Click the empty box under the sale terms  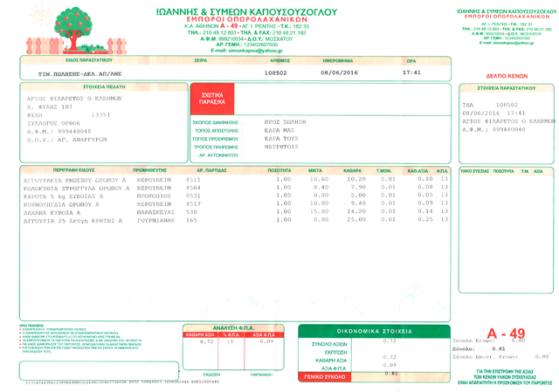coord(99,371)
